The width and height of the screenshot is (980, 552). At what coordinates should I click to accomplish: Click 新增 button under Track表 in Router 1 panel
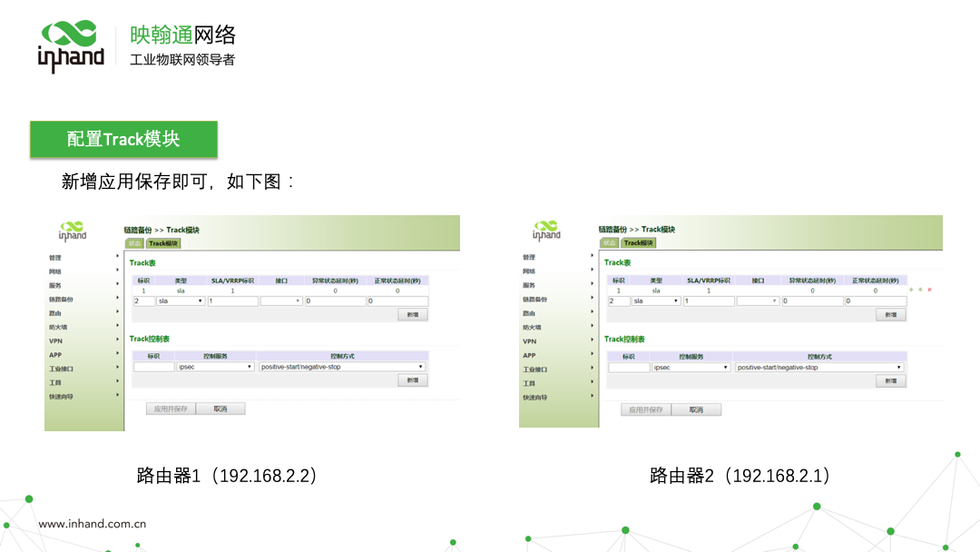point(412,314)
